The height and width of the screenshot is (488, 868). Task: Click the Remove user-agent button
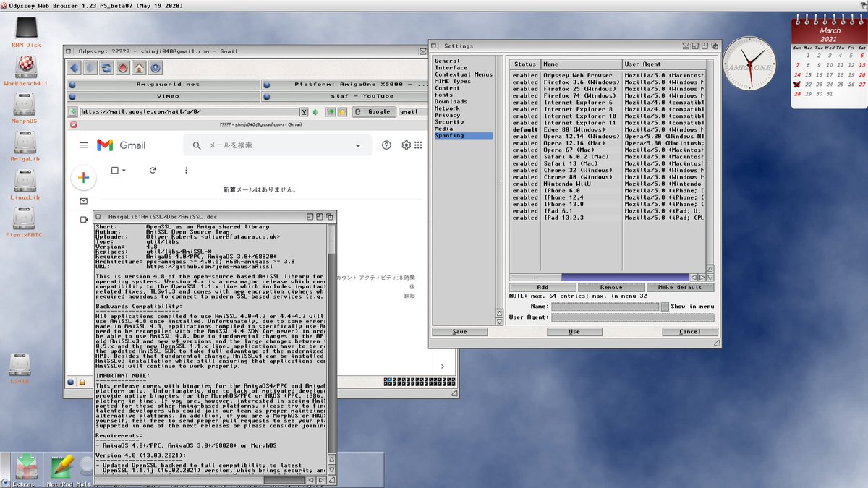(x=611, y=287)
